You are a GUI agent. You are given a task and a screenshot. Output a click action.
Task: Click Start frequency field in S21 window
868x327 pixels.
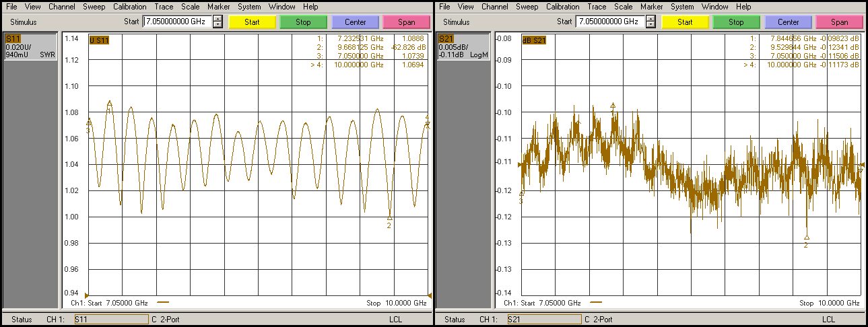point(609,22)
